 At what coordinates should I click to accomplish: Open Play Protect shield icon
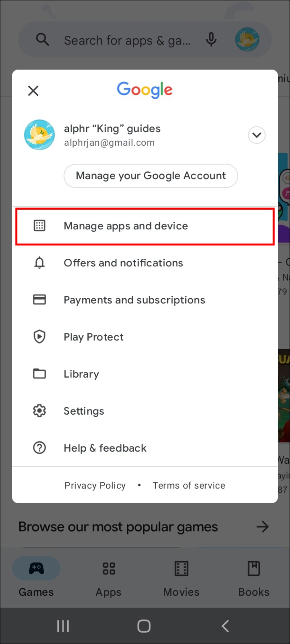click(x=40, y=336)
